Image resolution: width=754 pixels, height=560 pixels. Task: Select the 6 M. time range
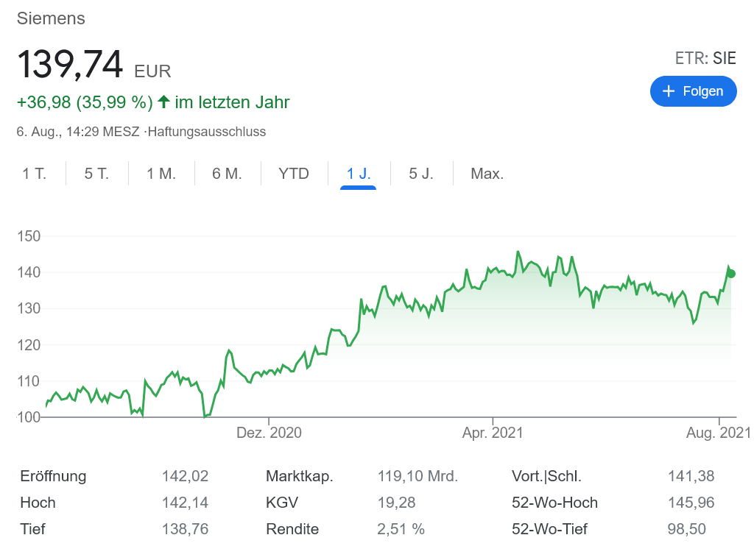coord(227,174)
